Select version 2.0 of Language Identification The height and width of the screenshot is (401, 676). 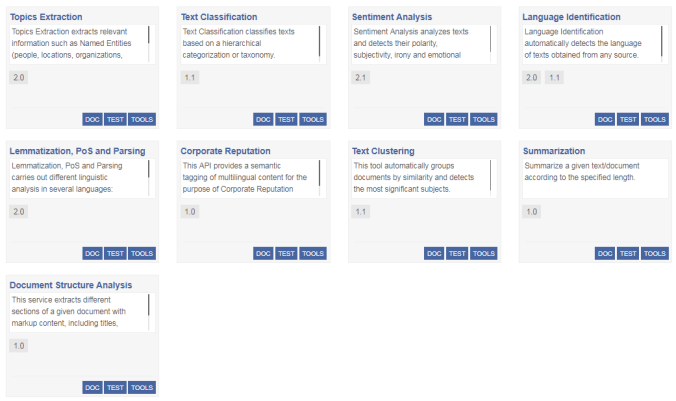coord(531,77)
